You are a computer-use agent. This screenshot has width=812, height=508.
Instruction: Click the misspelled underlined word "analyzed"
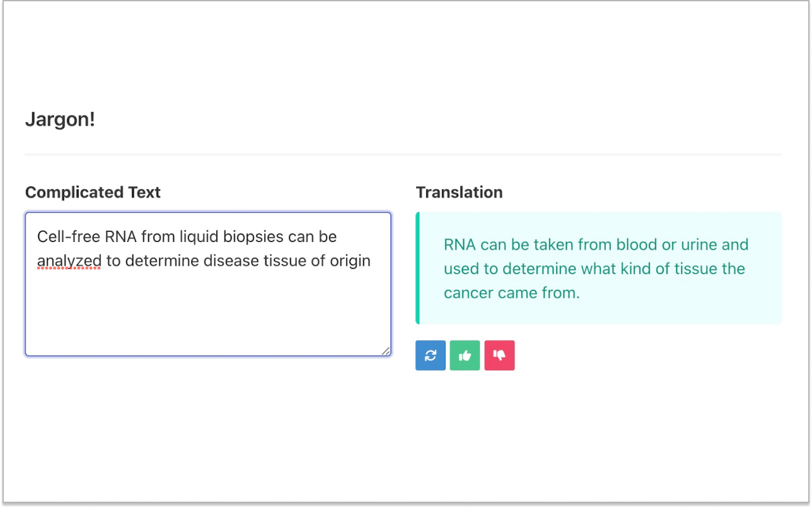(69, 261)
